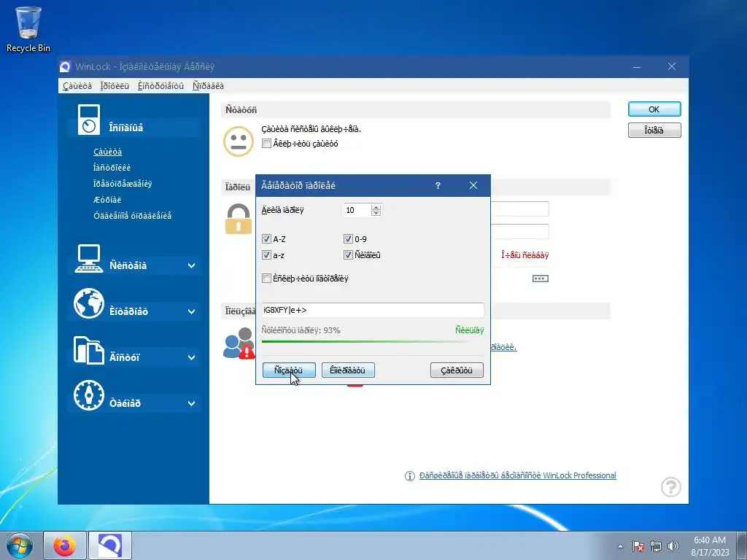Click the WinLock taskbar button
This screenshot has height=560, width=747.
110,545
